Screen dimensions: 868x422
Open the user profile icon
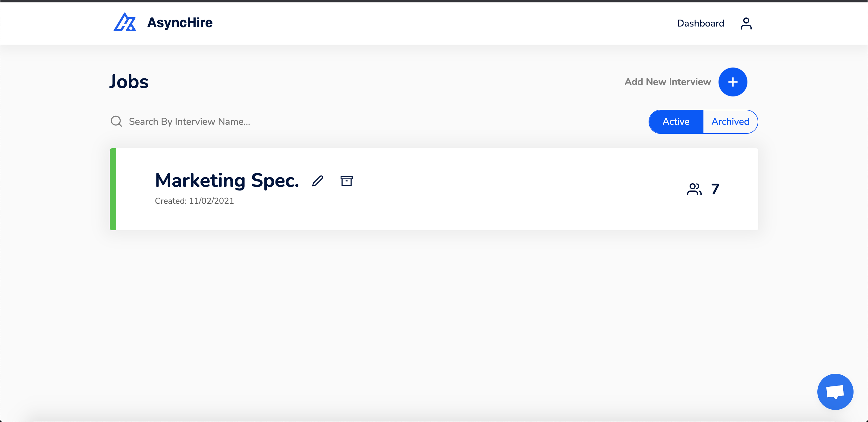tap(746, 23)
